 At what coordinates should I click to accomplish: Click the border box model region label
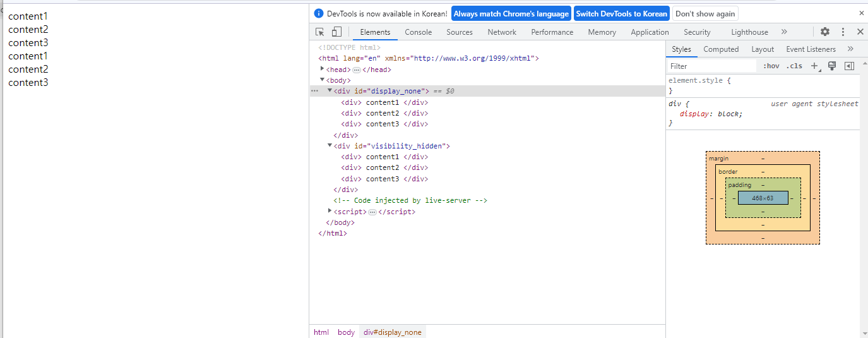pos(728,172)
